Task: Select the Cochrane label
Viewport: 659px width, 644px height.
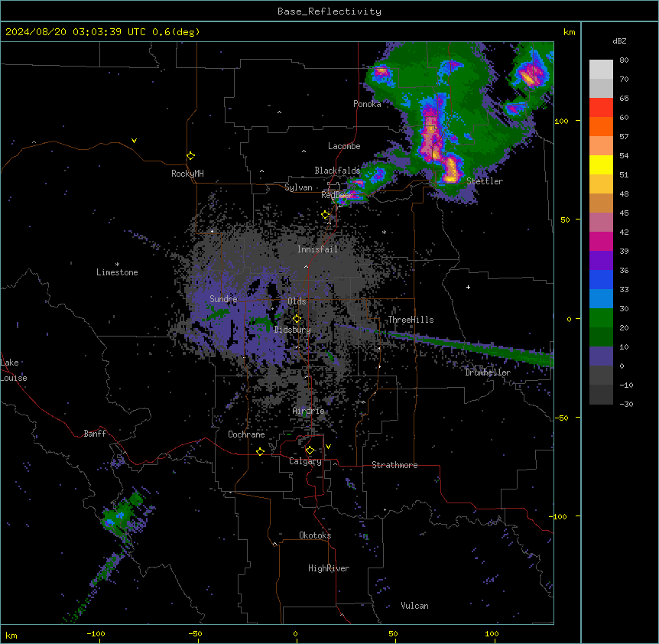Action: click(246, 434)
